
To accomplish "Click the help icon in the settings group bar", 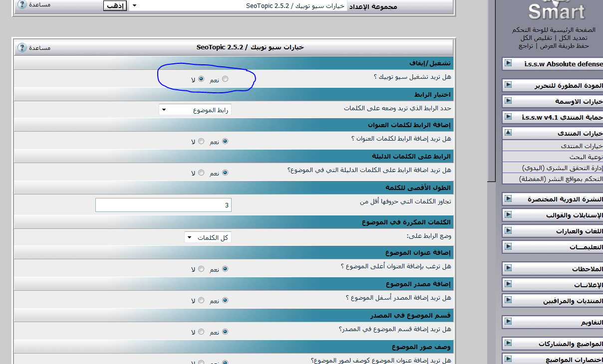I will (x=22, y=5).
